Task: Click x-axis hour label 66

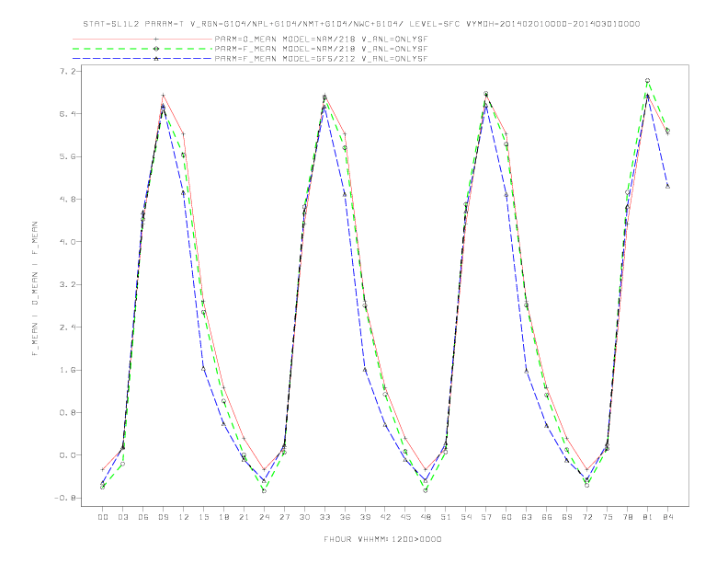Action: (x=547, y=517)
